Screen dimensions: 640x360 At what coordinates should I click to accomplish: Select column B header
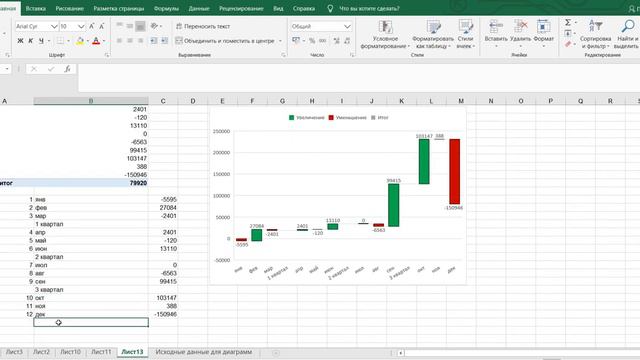[91, 101]
